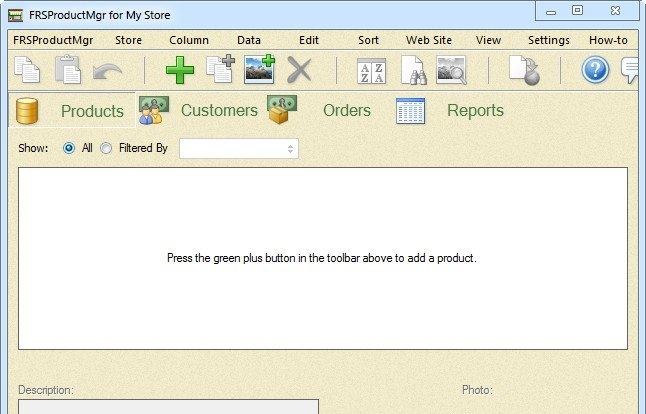Open the Edit menu

pos(309,40)
